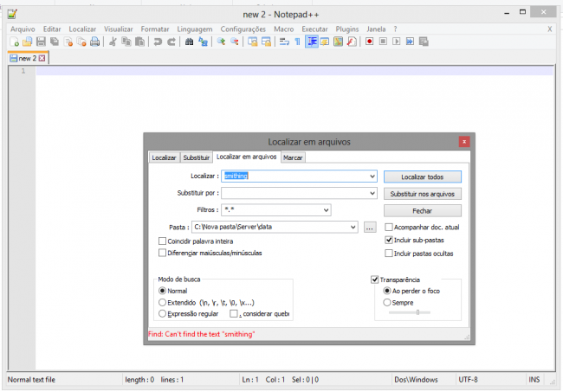Check Acompanhar doc. atual option
The image size is (563, 392).
tap(389, 227)
